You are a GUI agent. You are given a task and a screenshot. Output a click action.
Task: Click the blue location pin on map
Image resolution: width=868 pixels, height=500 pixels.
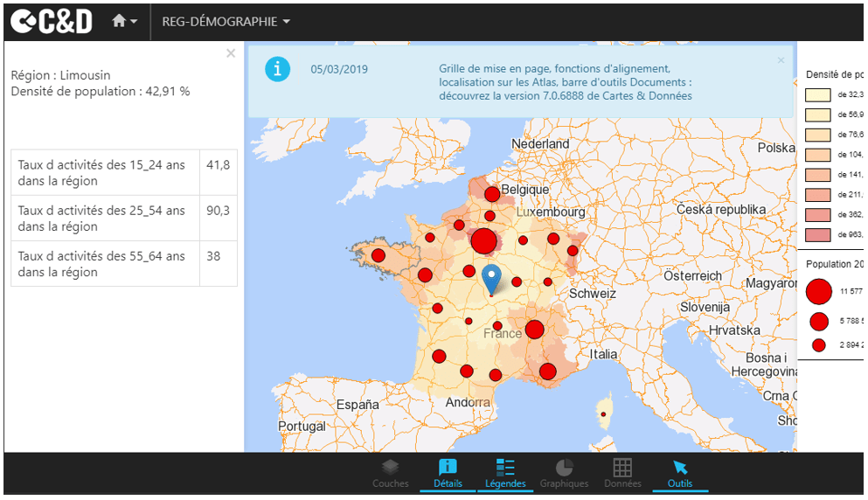click(x=492, y=277)
